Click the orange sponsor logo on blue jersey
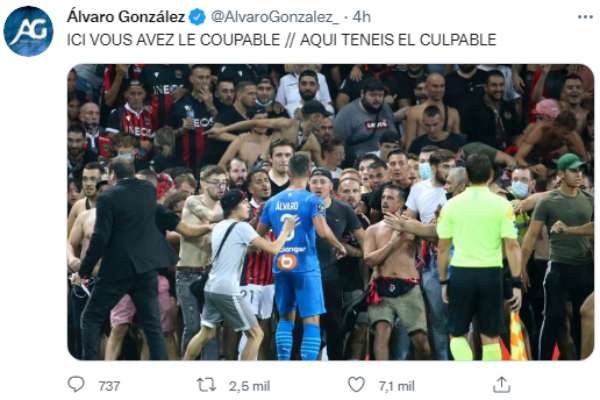The width and height of the screenshot is (600, 400). (x=287, y=262)
